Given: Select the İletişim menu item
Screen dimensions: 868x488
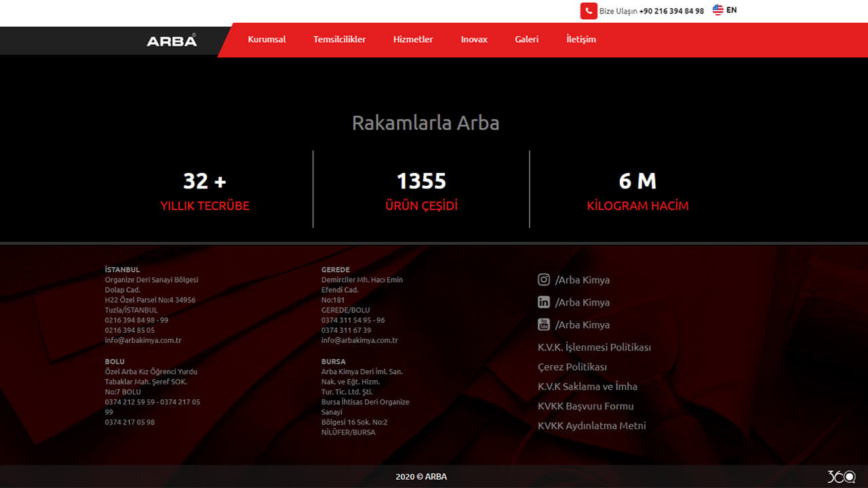Looking at the screenshot, I should point(581,39).
